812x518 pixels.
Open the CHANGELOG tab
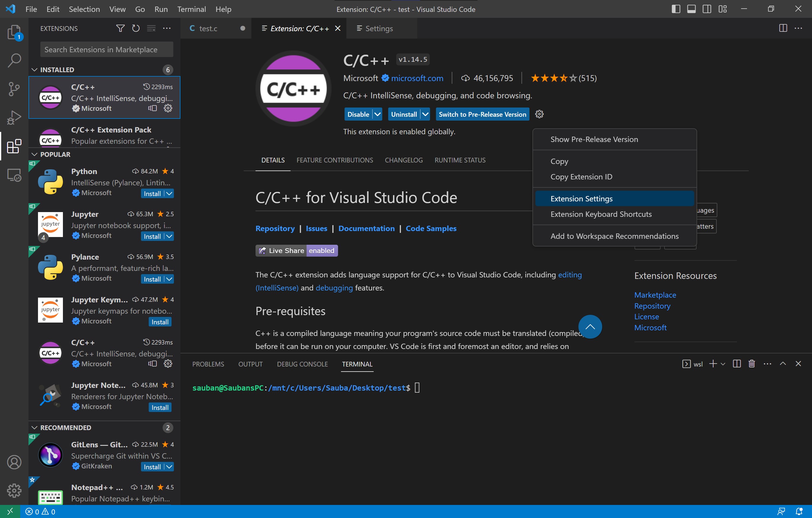(x=404, y=160)
